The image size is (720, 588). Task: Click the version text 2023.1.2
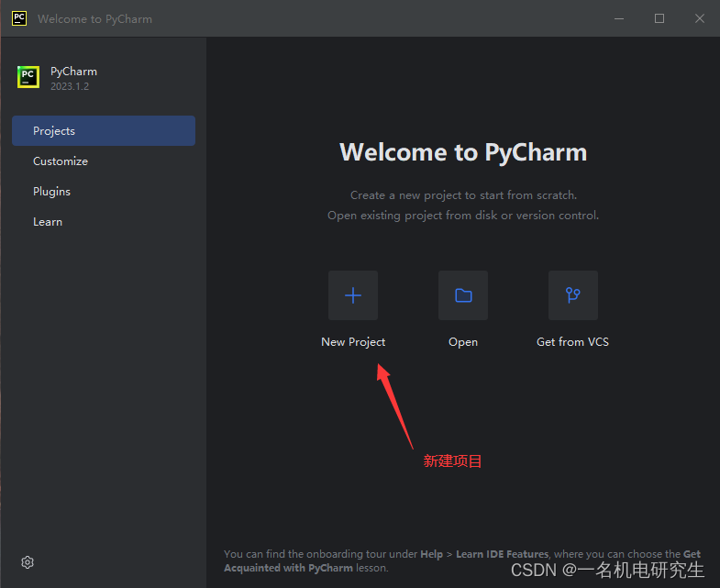(x=70, y=86)
